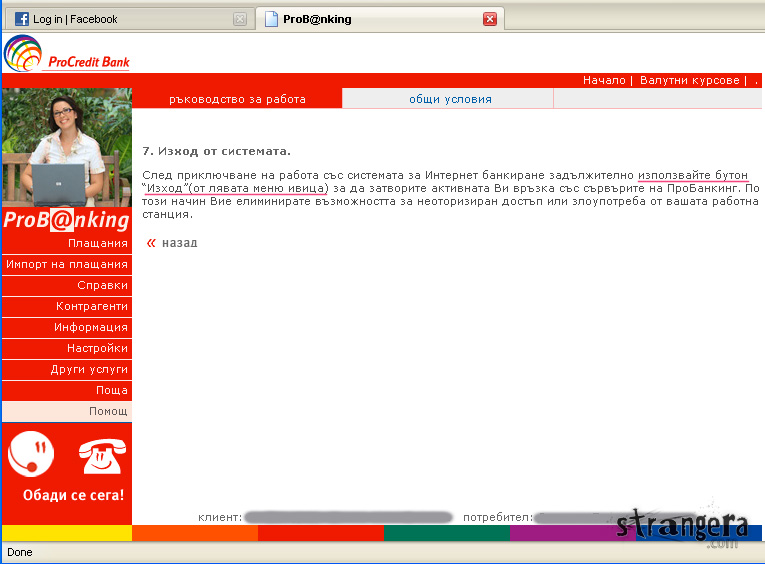Close the ProB@nking browser tab
This screenshot has height=564, width=765.
pos(490,19)
